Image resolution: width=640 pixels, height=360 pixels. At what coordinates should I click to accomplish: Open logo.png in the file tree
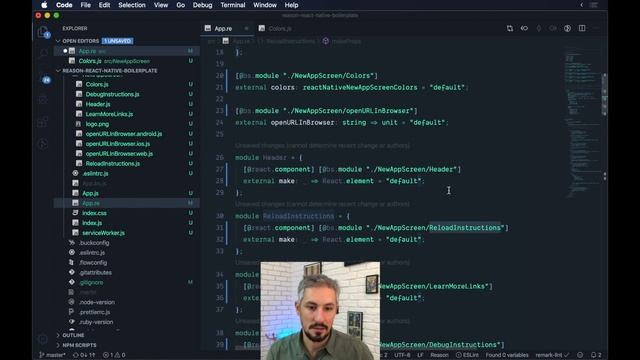pos(97,124)
